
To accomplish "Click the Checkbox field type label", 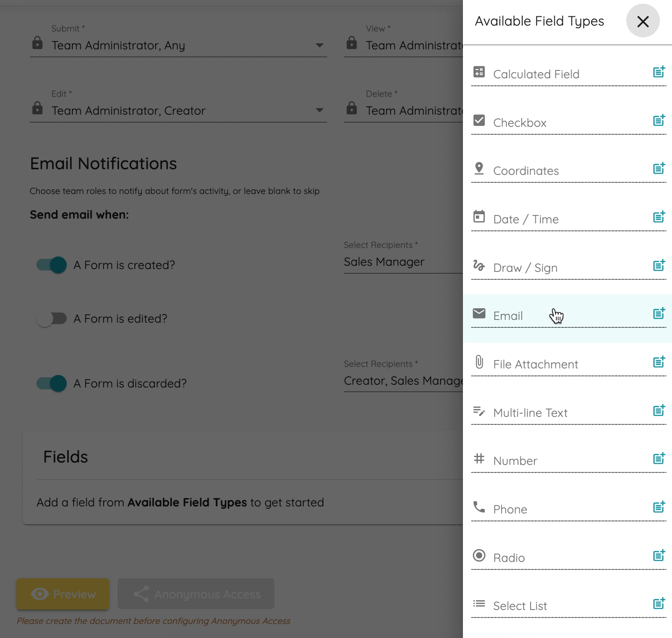I will pos(519,123).
